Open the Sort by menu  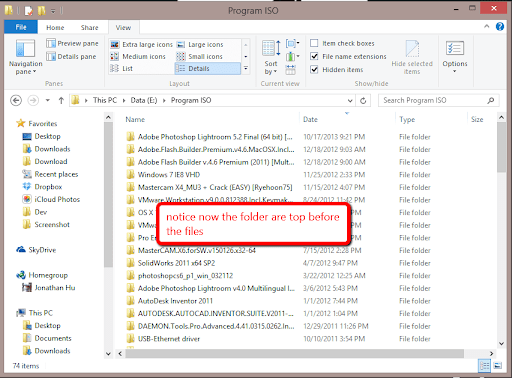pos(271,57)
